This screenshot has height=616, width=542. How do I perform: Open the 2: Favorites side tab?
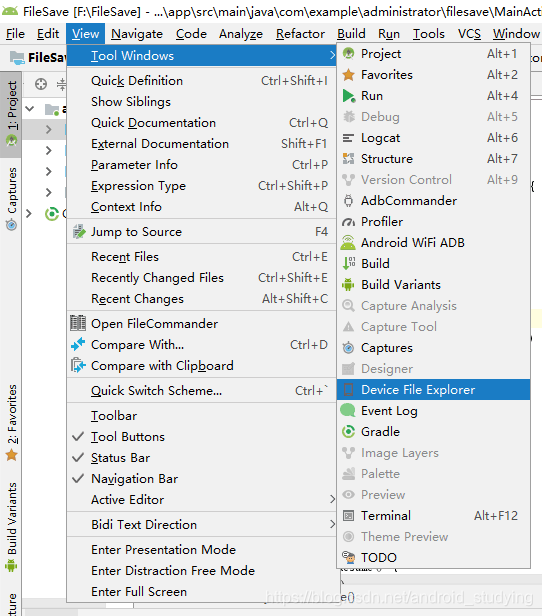(x=11, y=423)
